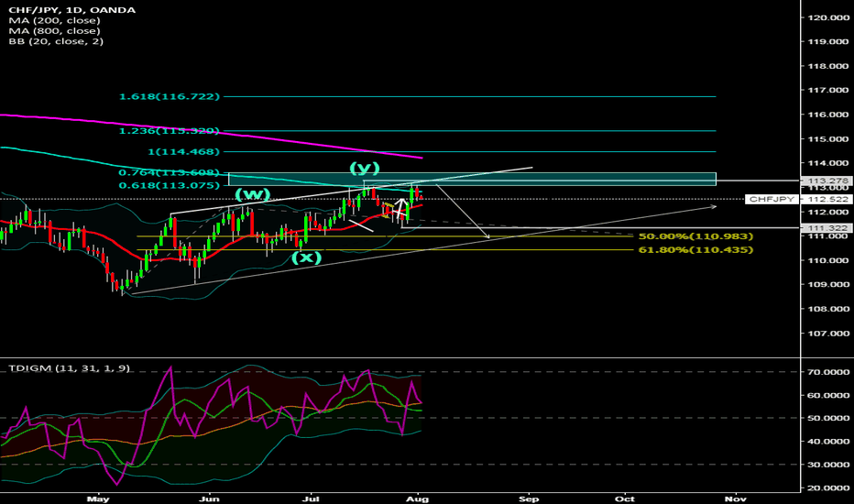This screenshot has width=854, height=504.
Task: Click the 20.0000 level on the indicator axis
Action: (828, 488)
